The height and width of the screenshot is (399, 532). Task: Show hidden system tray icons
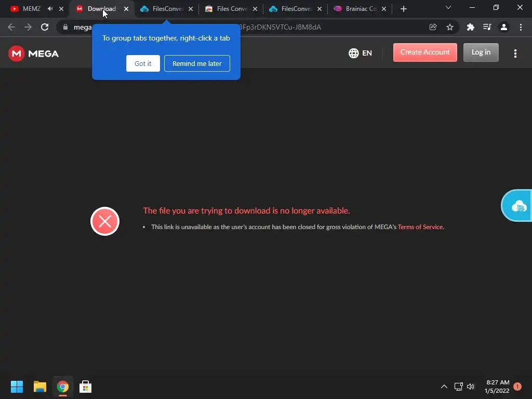444,387
